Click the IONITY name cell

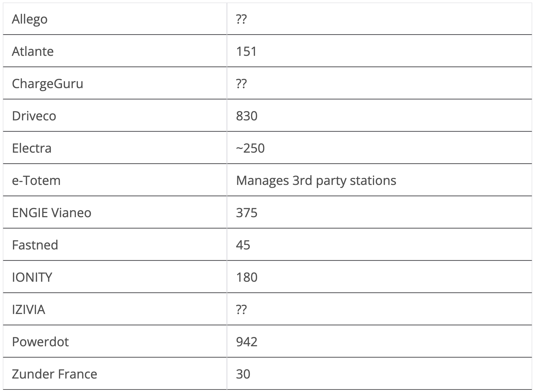pyautogui.click(x=115, y=277)
